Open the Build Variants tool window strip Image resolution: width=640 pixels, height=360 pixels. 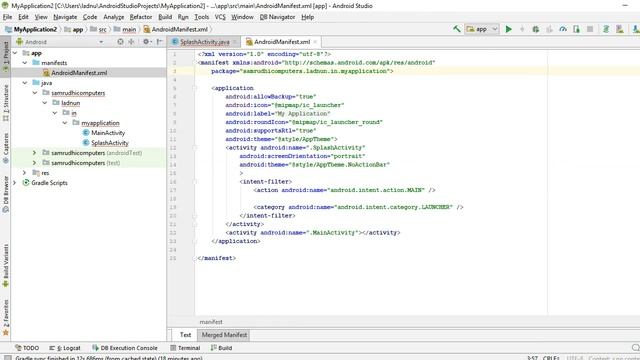click(x=6, y=266)
